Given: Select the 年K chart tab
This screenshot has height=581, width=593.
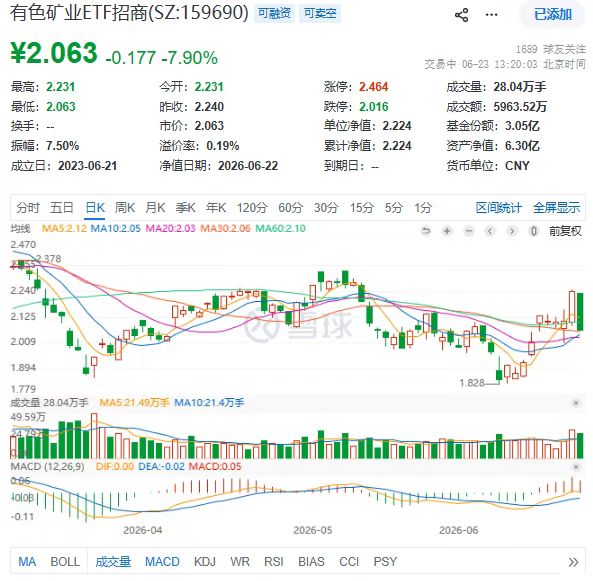Looking at the screenshot, I should (216, 208).
